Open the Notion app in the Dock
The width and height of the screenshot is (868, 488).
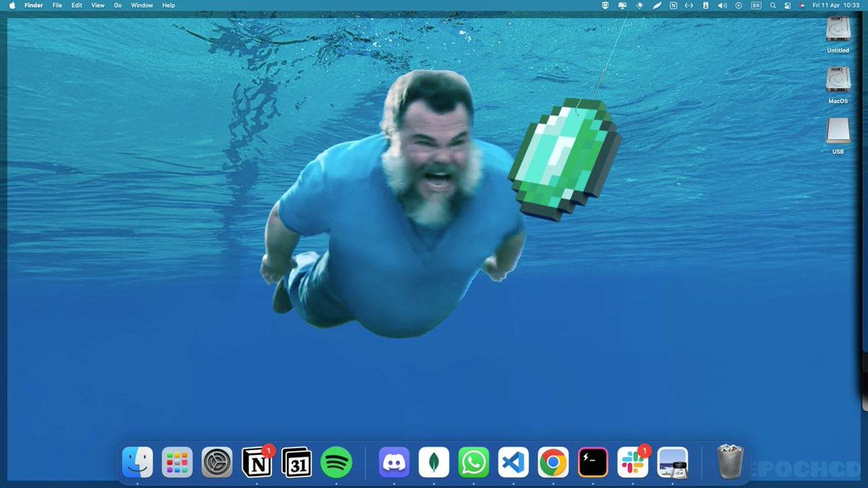(257, 462)
